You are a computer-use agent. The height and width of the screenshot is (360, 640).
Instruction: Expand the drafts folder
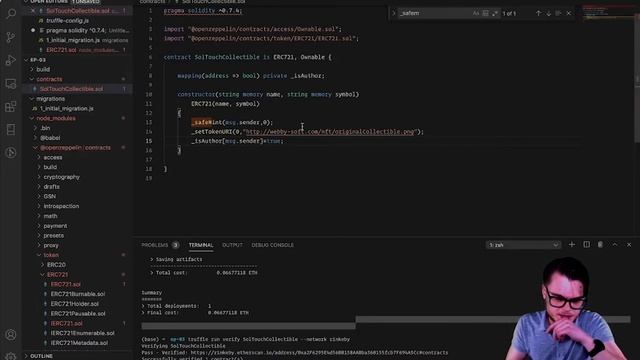[51, 187]
